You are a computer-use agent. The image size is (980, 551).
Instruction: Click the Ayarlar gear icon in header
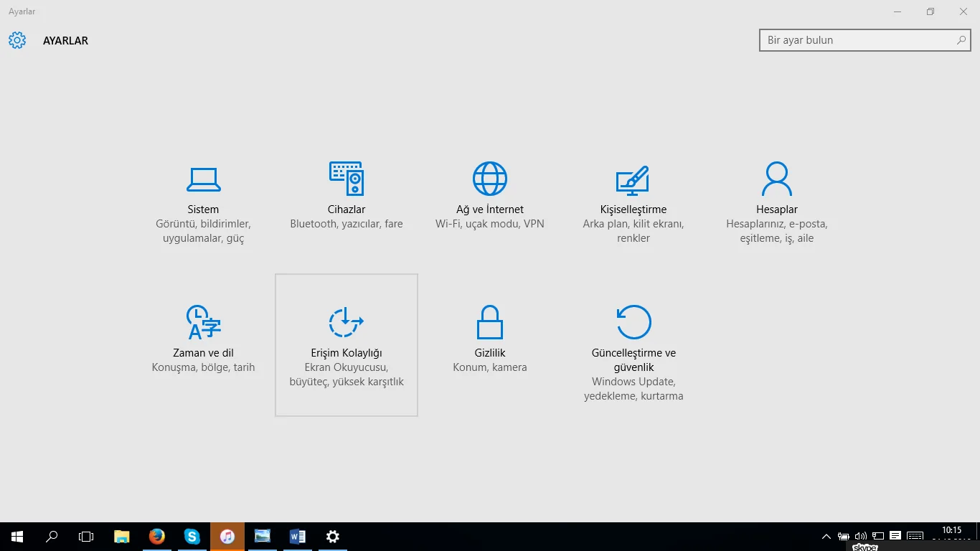[17, 40]
